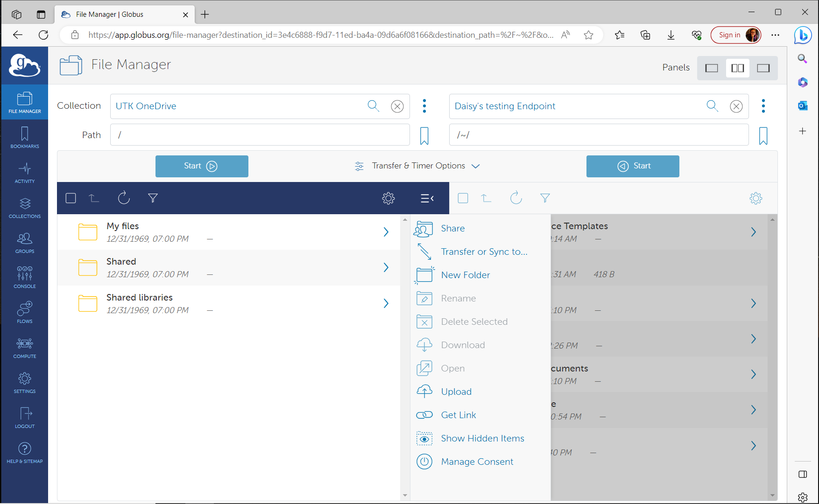819x504 pixels.
Task: Open the left collection's three-dot options menu
Action: (424, 106)
